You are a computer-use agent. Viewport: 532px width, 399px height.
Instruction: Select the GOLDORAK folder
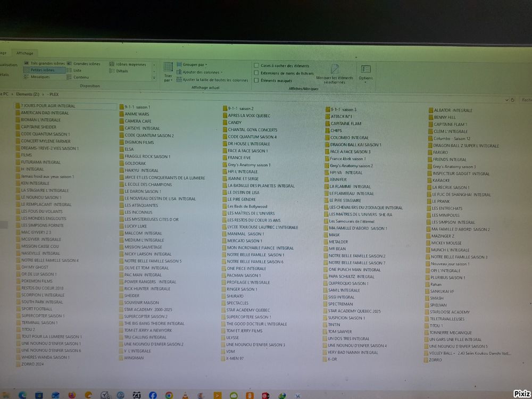click(135, 163)
